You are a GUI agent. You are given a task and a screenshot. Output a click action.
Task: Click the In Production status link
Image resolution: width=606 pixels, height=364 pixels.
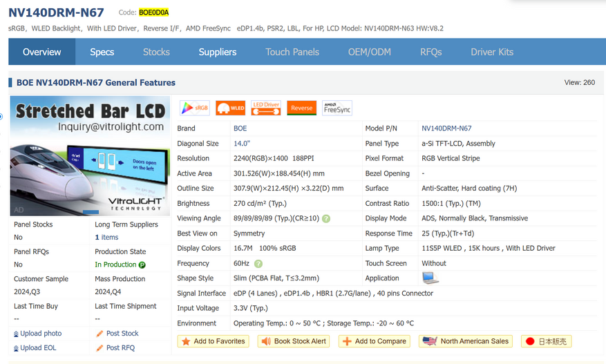click(x=115, y=265)
